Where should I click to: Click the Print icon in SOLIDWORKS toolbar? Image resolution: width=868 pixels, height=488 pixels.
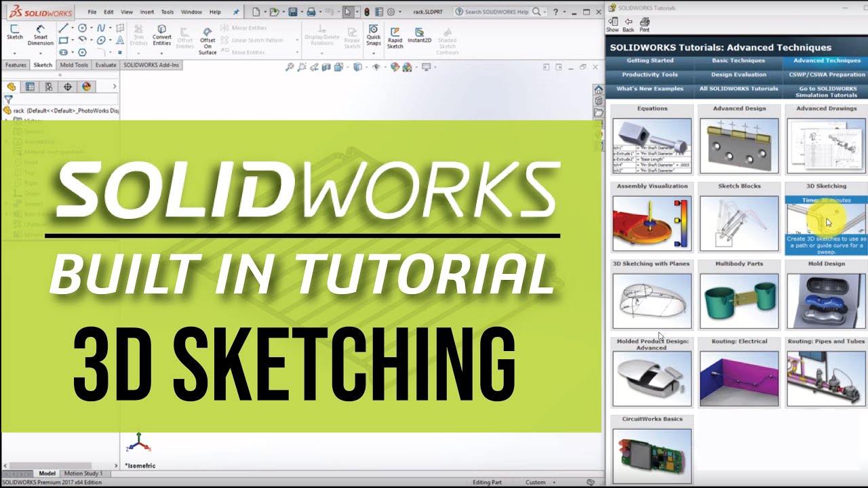tap(311, 12)
